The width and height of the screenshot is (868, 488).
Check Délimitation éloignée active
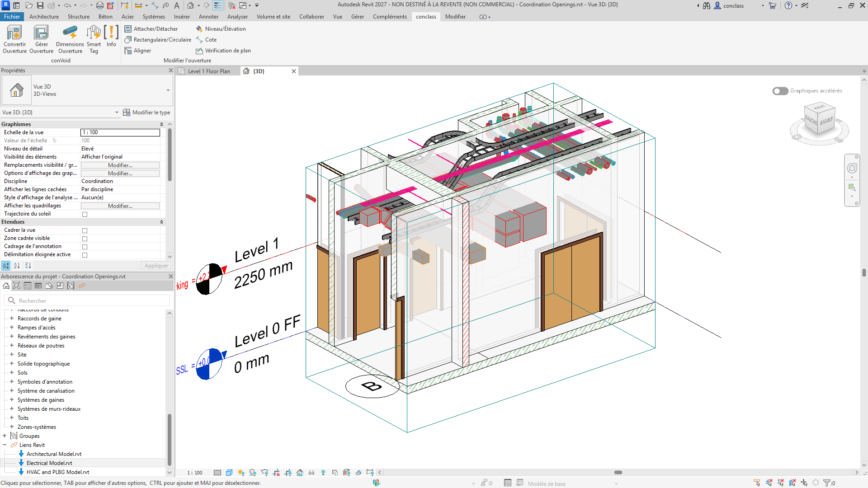pos(85,255)
